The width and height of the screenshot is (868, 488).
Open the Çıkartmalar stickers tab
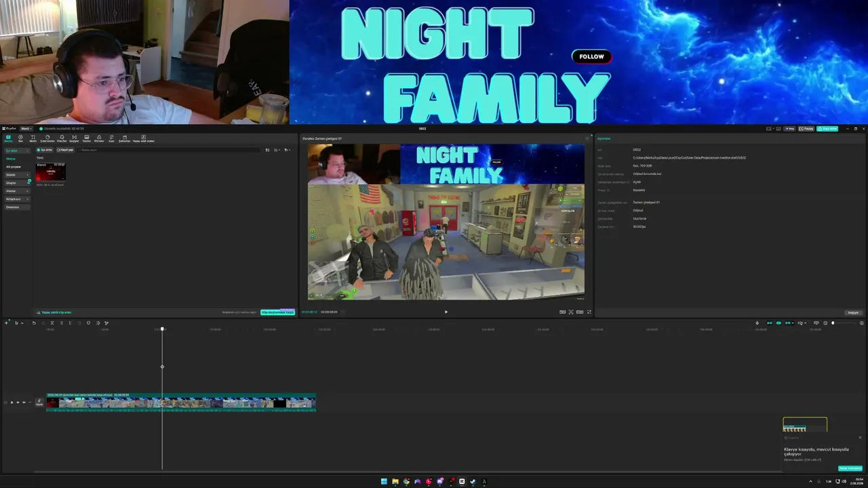coord(47,138)
